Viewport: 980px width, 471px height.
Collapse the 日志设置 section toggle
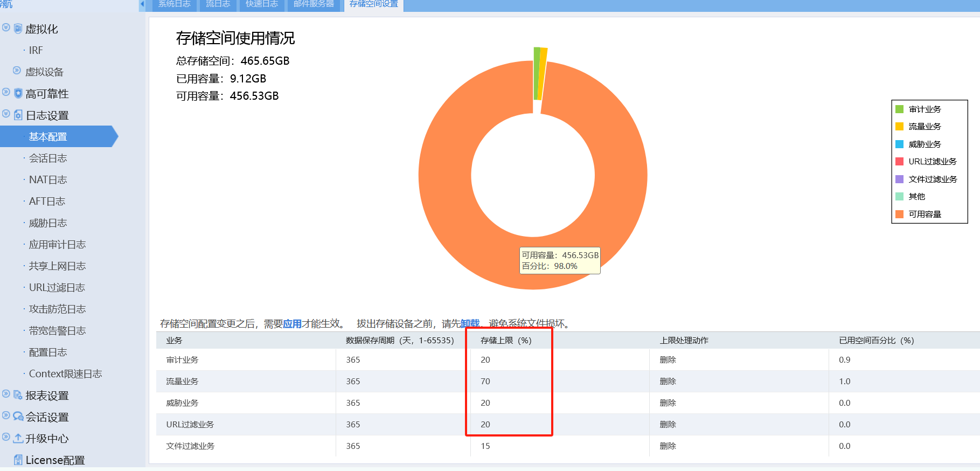[x=6, y=114]
